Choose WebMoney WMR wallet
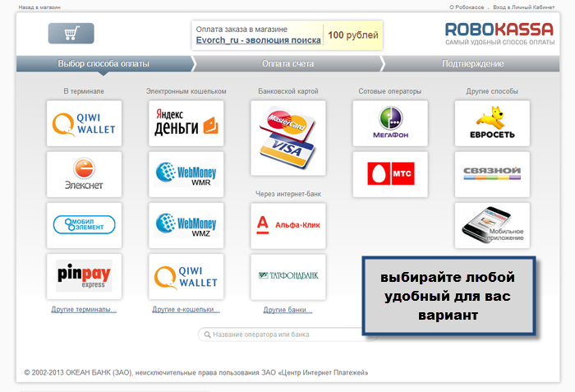575x392 pixels. 186,174
